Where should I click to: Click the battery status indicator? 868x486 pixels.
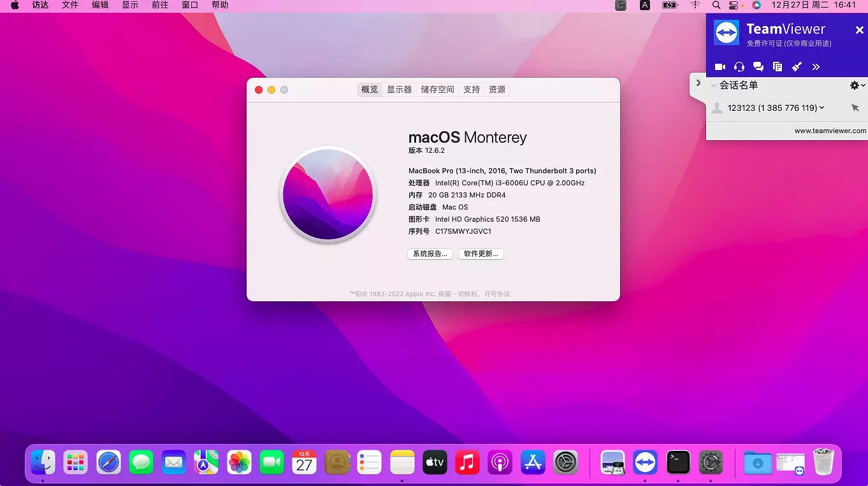point(669,5)
